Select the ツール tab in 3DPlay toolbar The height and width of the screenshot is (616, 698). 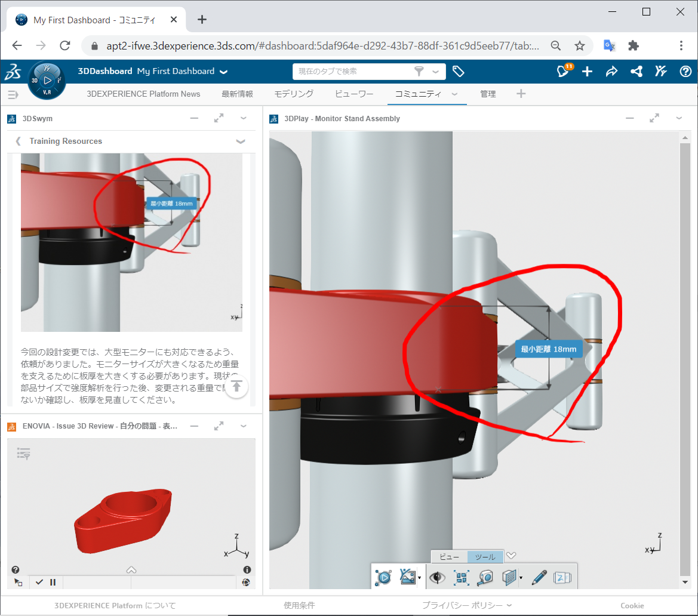click(485, 557)
